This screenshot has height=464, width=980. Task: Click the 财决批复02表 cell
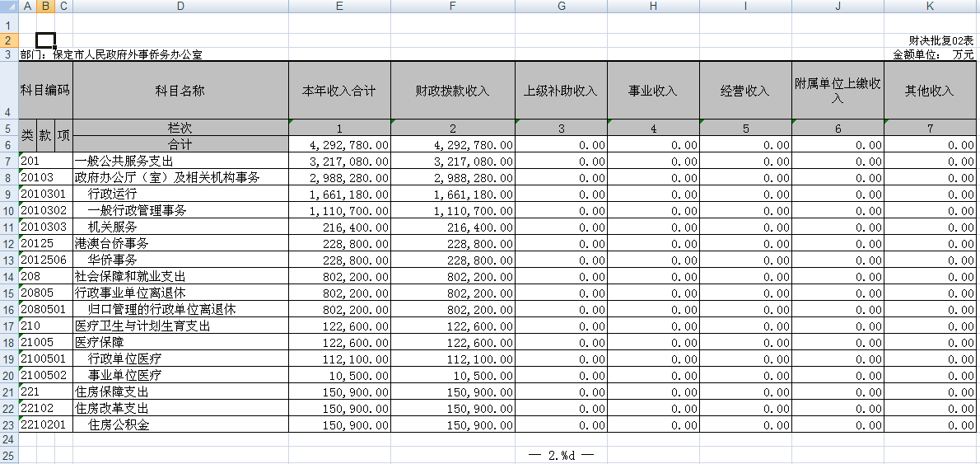pyautogui.click(x=940, y=40)
